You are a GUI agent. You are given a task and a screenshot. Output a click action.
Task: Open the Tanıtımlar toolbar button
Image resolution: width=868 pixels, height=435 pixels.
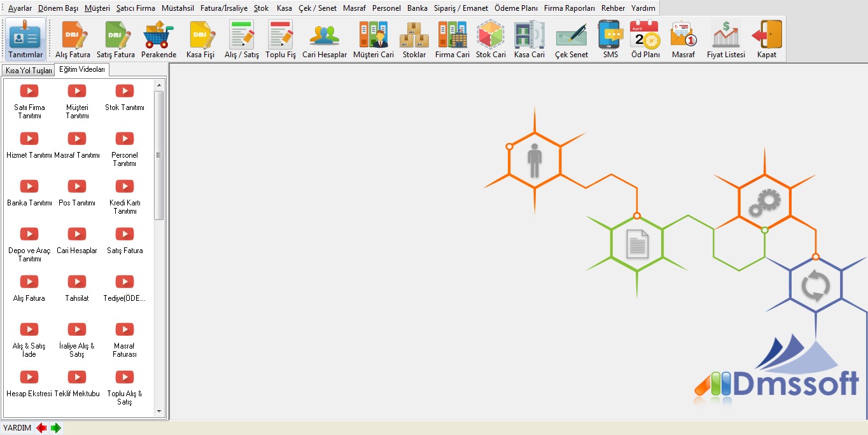[25, 39]
